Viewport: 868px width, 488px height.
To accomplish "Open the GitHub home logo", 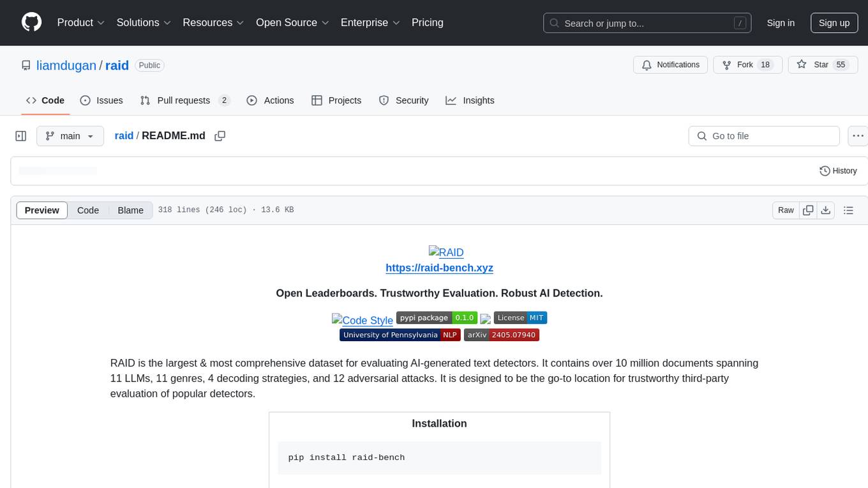I will (x=31, y=22).
